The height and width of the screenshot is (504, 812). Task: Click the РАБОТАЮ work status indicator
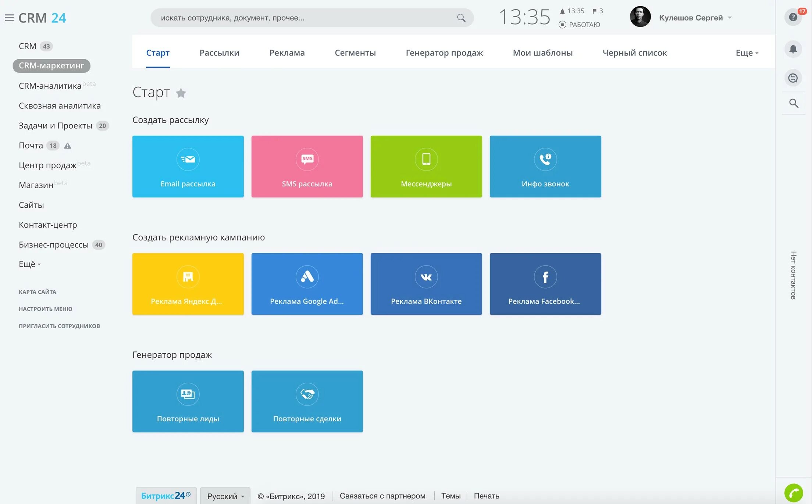(x=580, y=25)
